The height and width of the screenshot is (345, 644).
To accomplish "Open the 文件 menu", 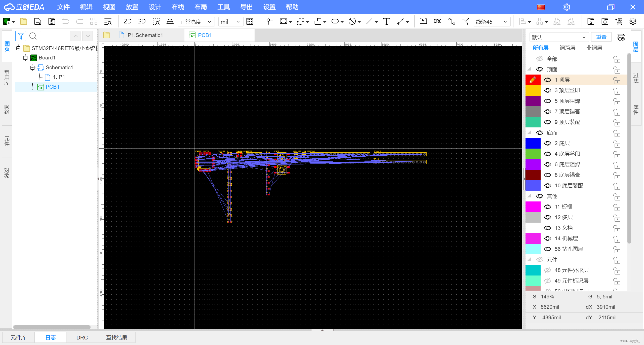I will tap(63, 7).
